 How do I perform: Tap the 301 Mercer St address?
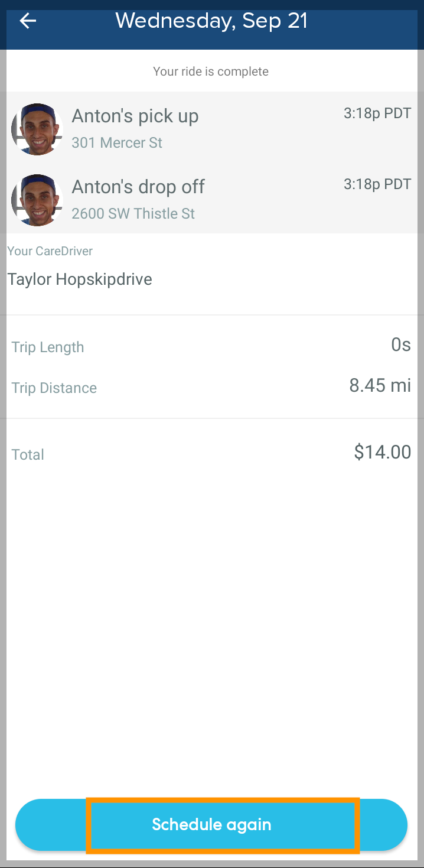point(117,143)
